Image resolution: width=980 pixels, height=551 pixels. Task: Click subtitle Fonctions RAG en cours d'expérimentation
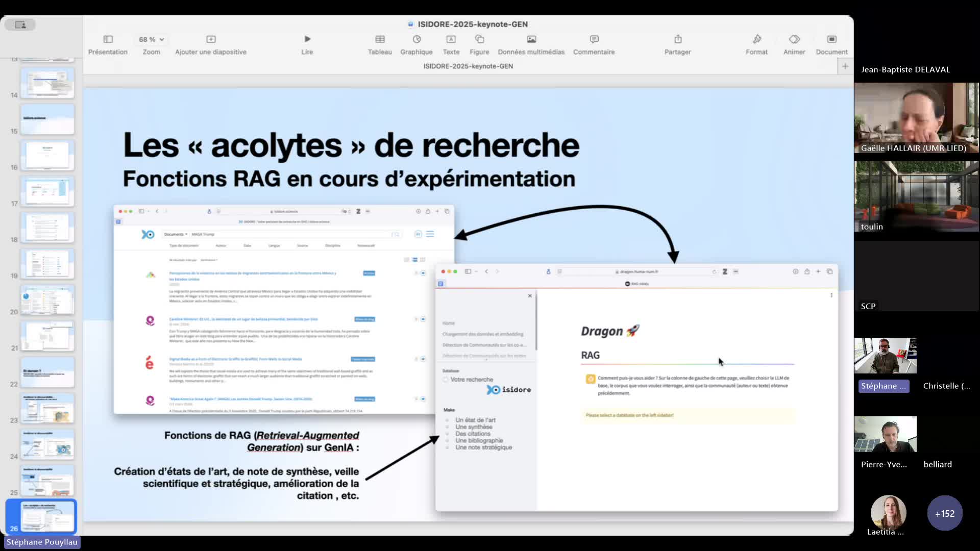point(349,179)
